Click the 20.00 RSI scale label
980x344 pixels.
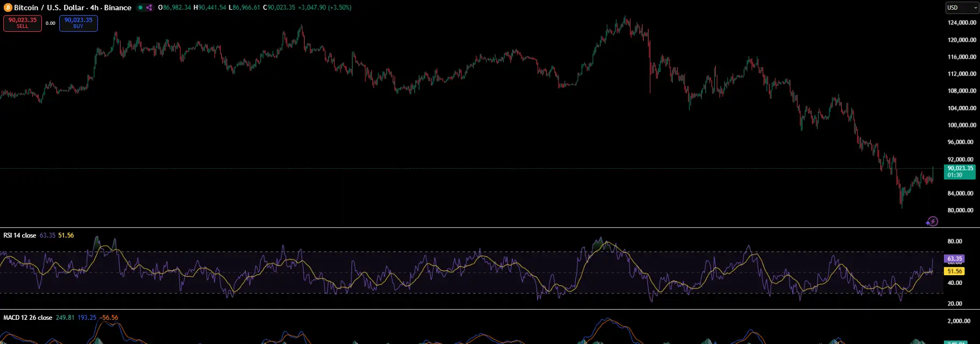coord(955,304)
